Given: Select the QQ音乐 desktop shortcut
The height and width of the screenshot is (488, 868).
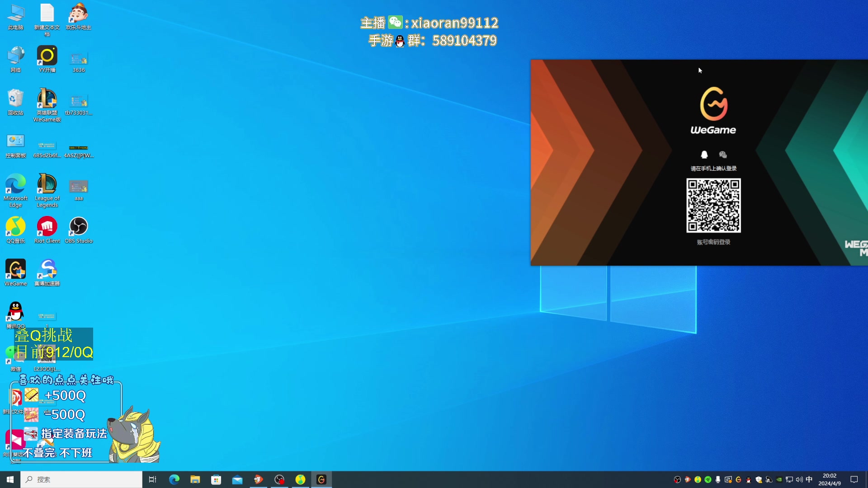Looking at the screenshot, I should [x=15, y=230].
